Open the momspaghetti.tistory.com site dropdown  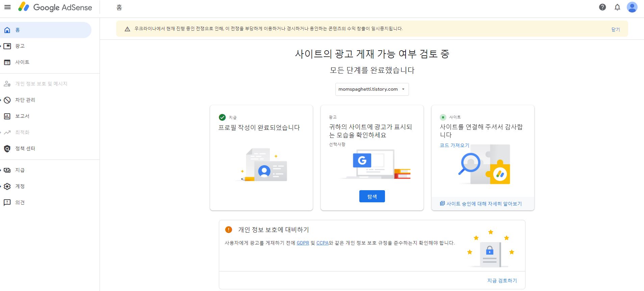click(372, 89)
